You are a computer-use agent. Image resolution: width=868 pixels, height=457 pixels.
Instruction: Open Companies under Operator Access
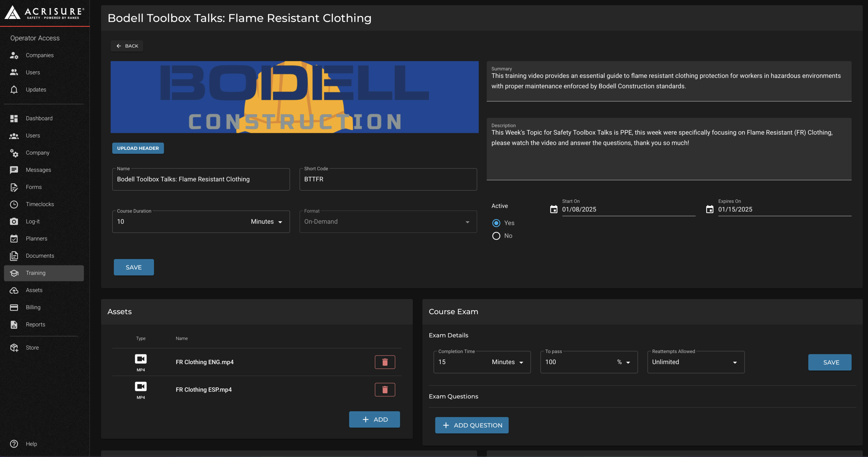click(x=39, y=55)
